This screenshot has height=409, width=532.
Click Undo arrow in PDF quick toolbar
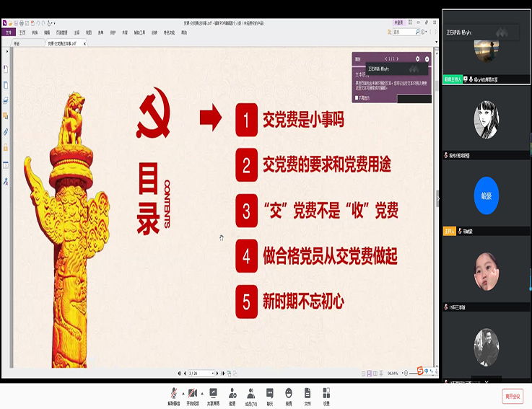[38, 23]
